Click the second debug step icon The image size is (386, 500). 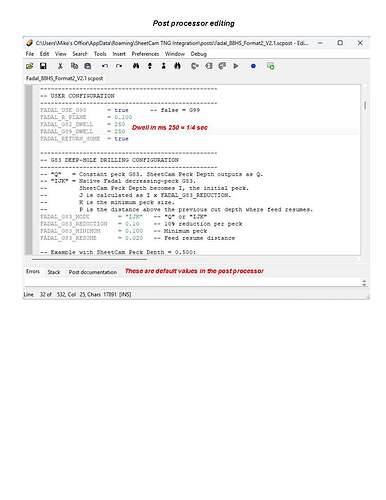point(209,66)
